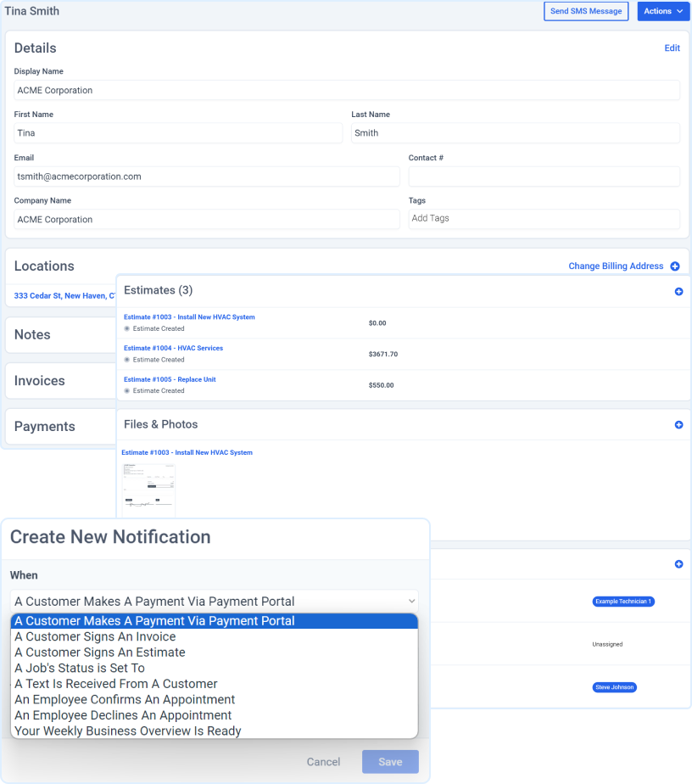Edit the customer Details
692x784 pixels.
(x=672, y=48)
